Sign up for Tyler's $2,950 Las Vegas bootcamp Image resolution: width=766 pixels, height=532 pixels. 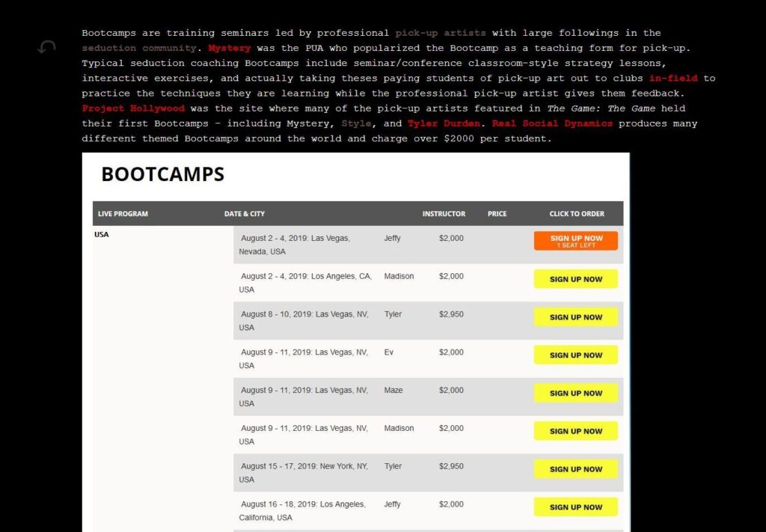click(x=575, y=317)
